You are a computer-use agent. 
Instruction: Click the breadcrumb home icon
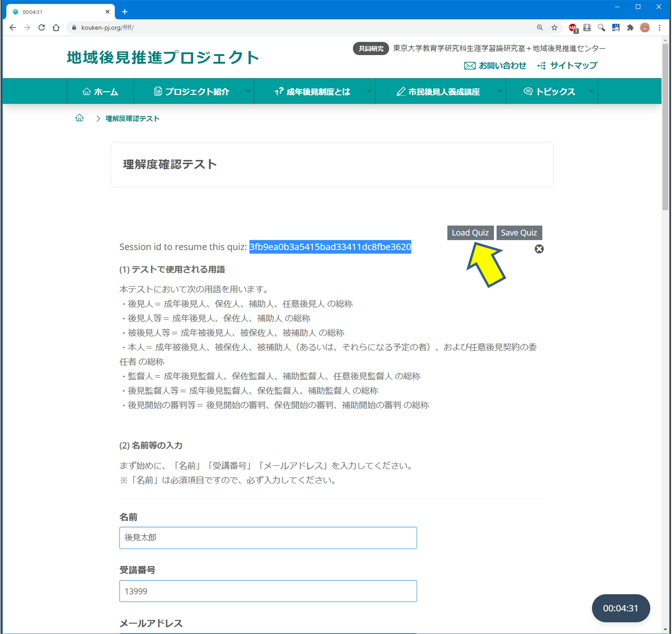pyautogui.click(x=79, y=118)
